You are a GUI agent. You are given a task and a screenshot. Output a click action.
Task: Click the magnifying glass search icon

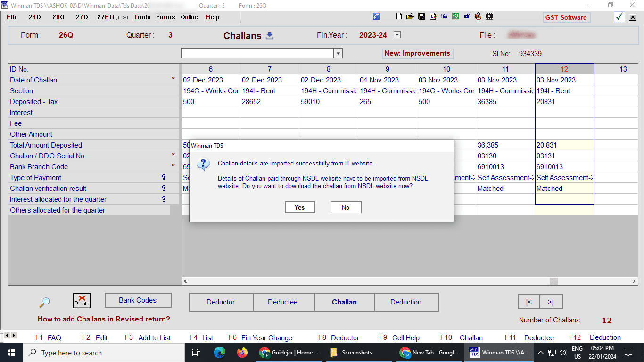click(x=44, y=303)
